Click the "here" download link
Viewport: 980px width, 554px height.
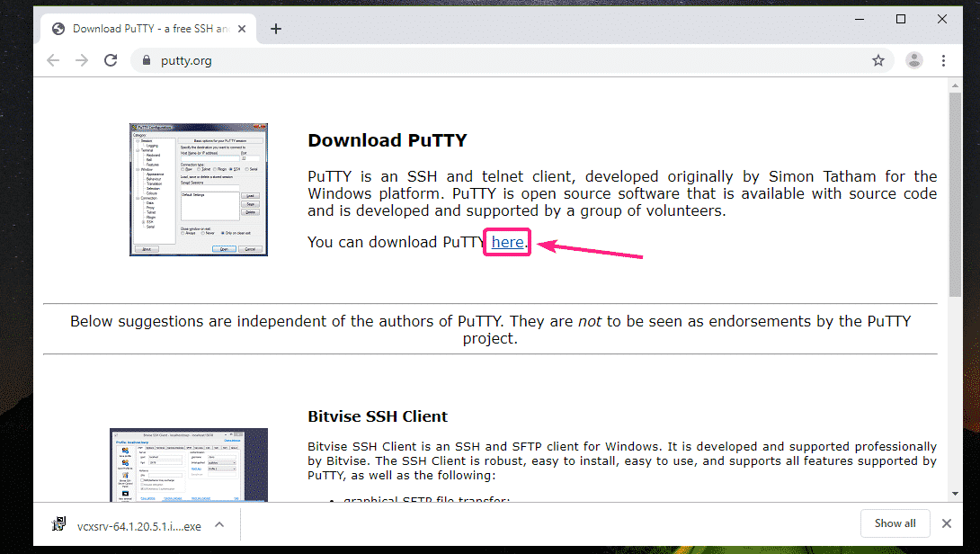[507, 242]
